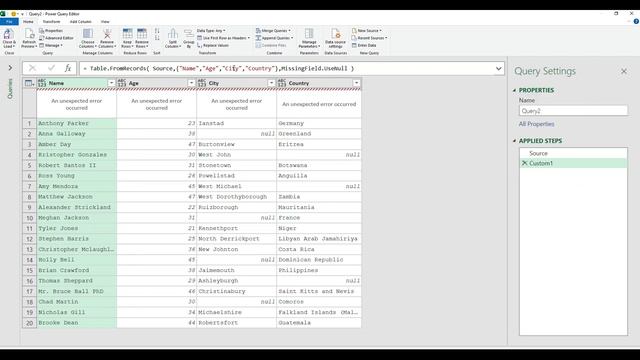
Task: Select the cell "Anthony Parker"
Action: tap(76, 123)
